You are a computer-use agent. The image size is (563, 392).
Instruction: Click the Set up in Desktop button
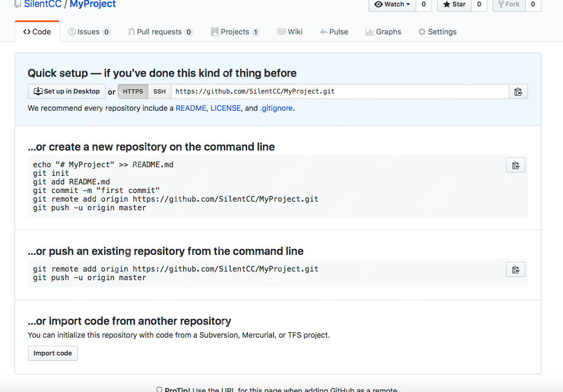tap(67, 91)
